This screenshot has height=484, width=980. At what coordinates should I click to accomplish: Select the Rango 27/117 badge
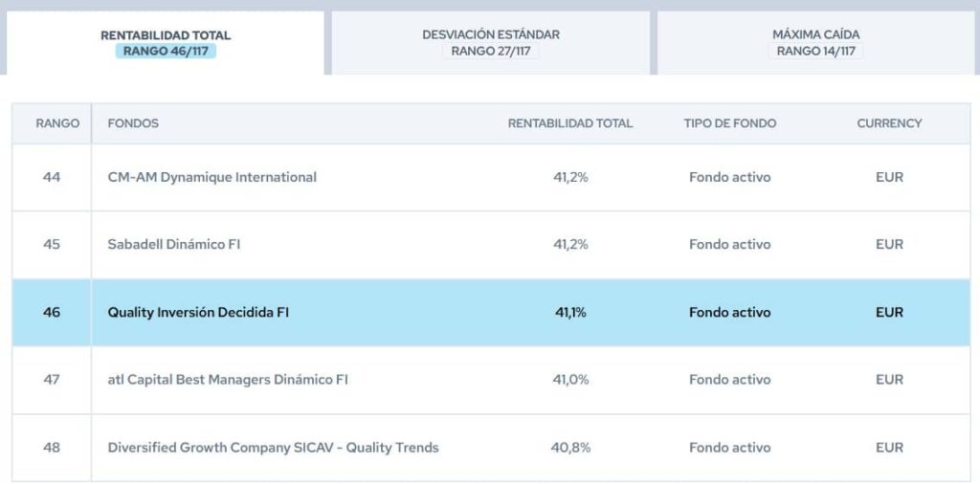[491, 52]
